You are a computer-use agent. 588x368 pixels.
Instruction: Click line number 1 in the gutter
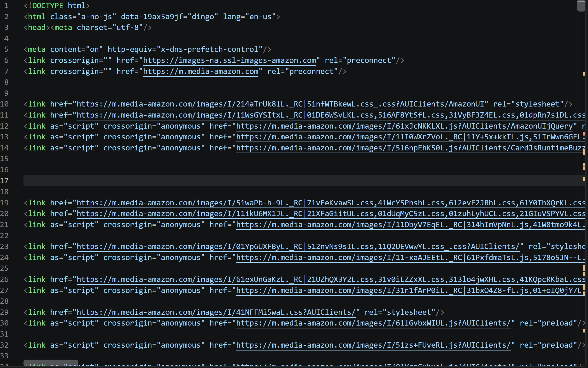(6, 6)
